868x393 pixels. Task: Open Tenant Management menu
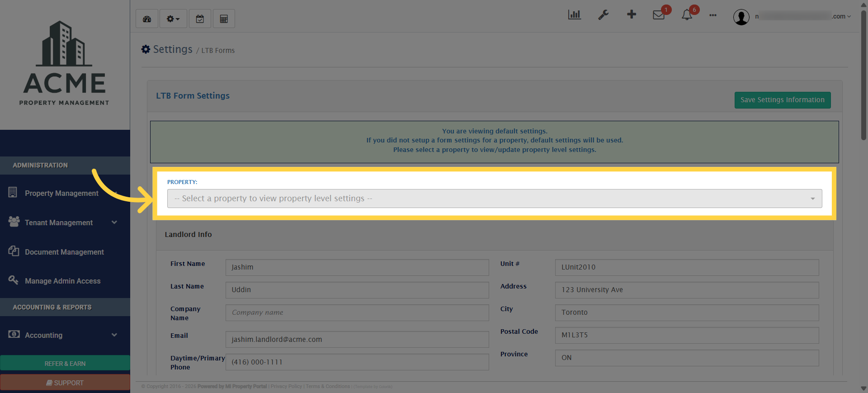[x=59, y=223]
